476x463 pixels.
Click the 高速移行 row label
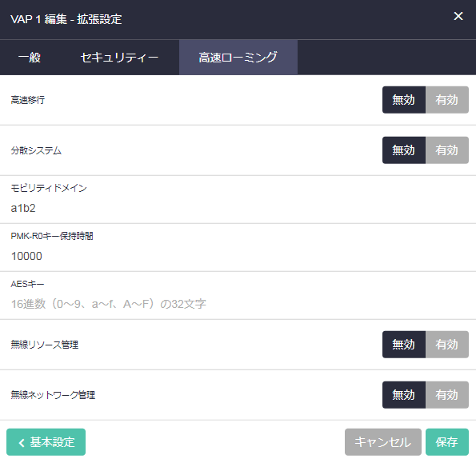coord(28,100)
